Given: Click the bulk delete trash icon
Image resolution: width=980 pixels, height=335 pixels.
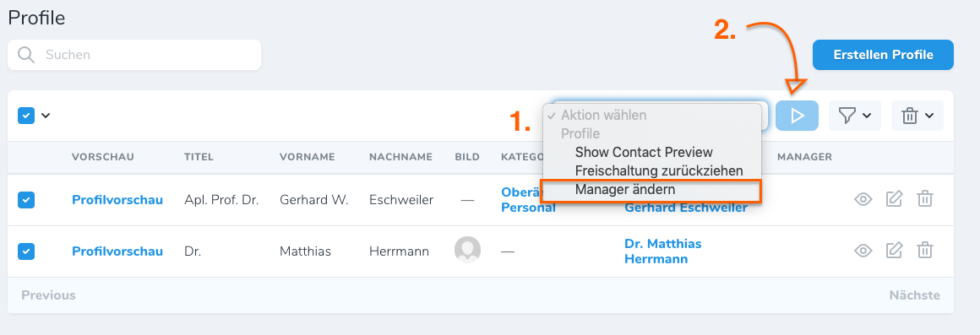Looking at the screenshot, I should click(x=909, y=116).
